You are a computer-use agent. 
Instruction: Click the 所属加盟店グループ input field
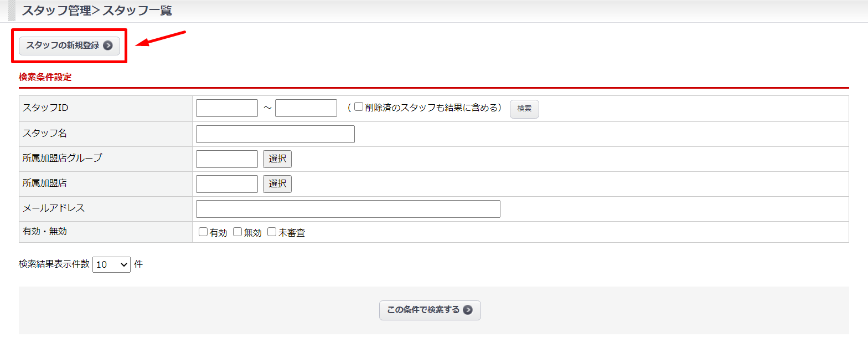point(227,159)
